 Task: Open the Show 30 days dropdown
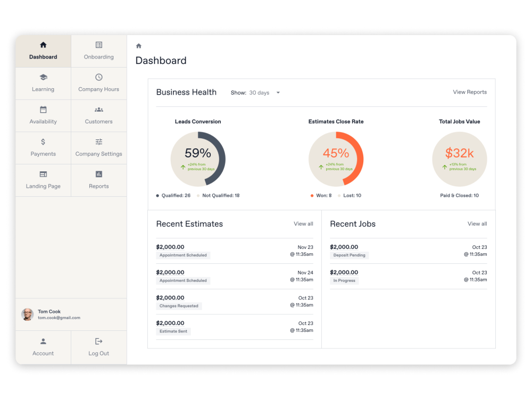click(x=263, y=93)
